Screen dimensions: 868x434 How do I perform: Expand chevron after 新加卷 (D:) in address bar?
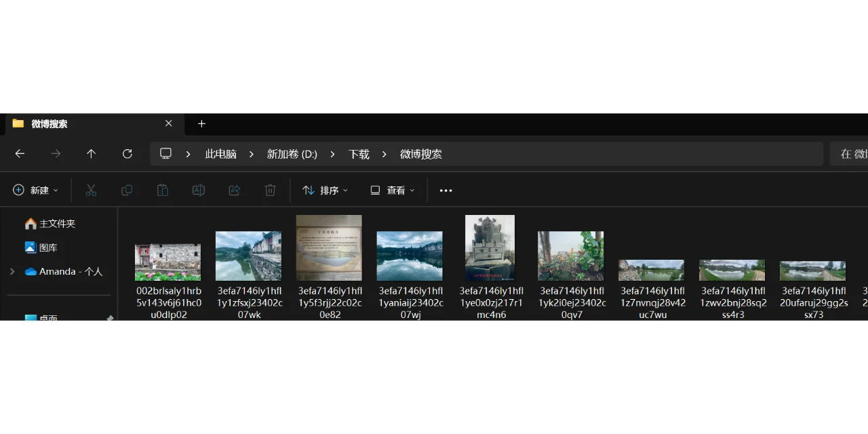332,155
